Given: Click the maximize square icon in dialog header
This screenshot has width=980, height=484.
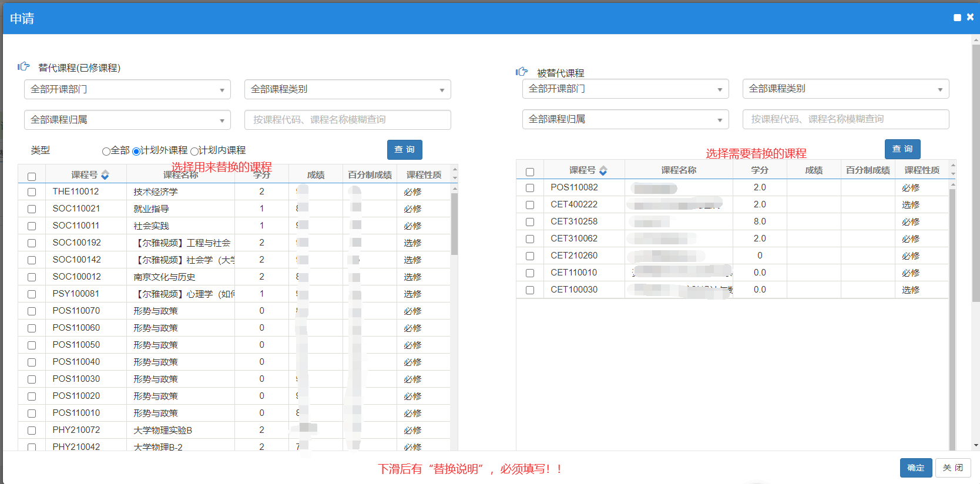Looking at the screenshot, I should point(957,18).
